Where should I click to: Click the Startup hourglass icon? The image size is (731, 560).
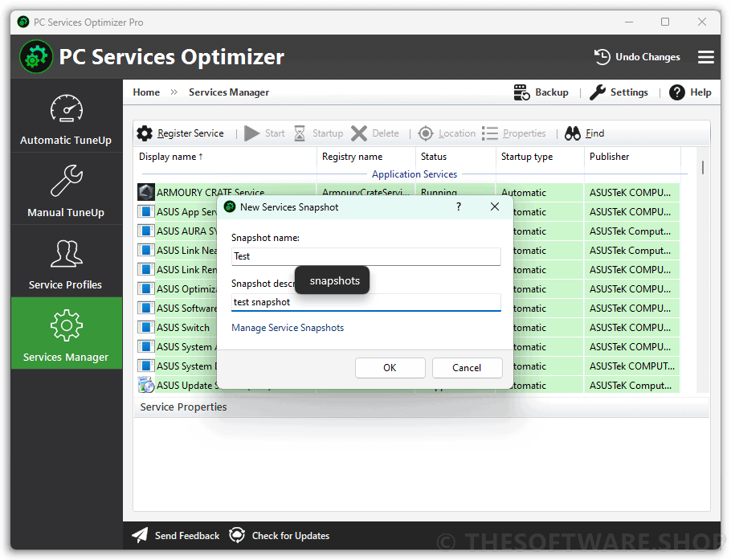(300, 133)
